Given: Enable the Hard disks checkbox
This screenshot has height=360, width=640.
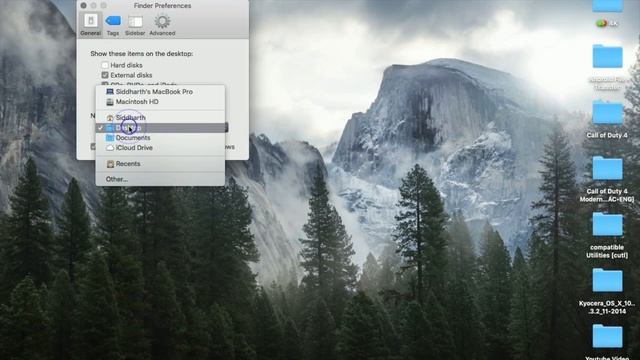Looking at the screenshot, I should (x=105, y=65).
